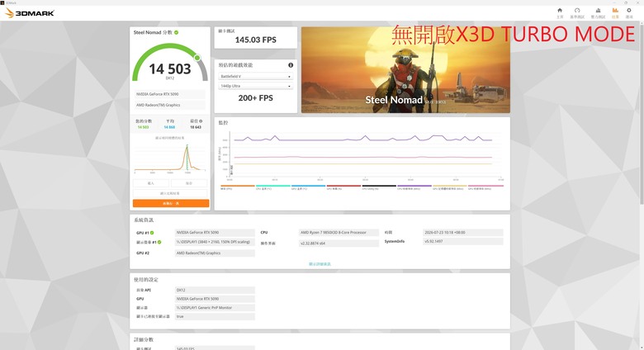Click the 14 503 score in the gauge
This screenshot has width=644, height=350.
[x=169, y=69]
